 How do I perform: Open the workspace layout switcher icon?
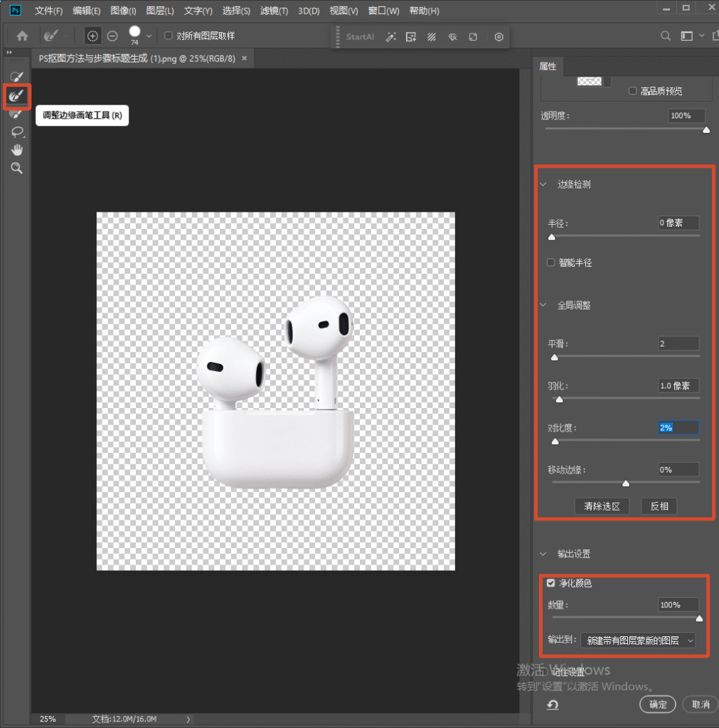coord(687,36)
